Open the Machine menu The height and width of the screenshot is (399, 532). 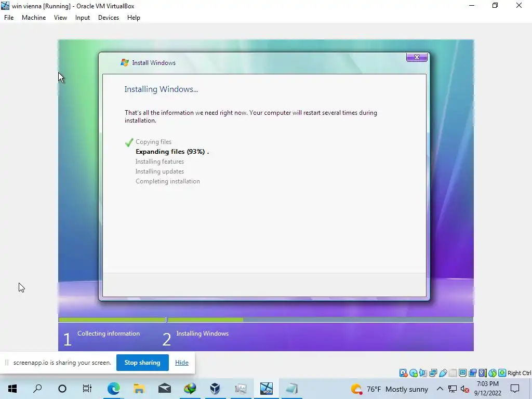point(34,18)
